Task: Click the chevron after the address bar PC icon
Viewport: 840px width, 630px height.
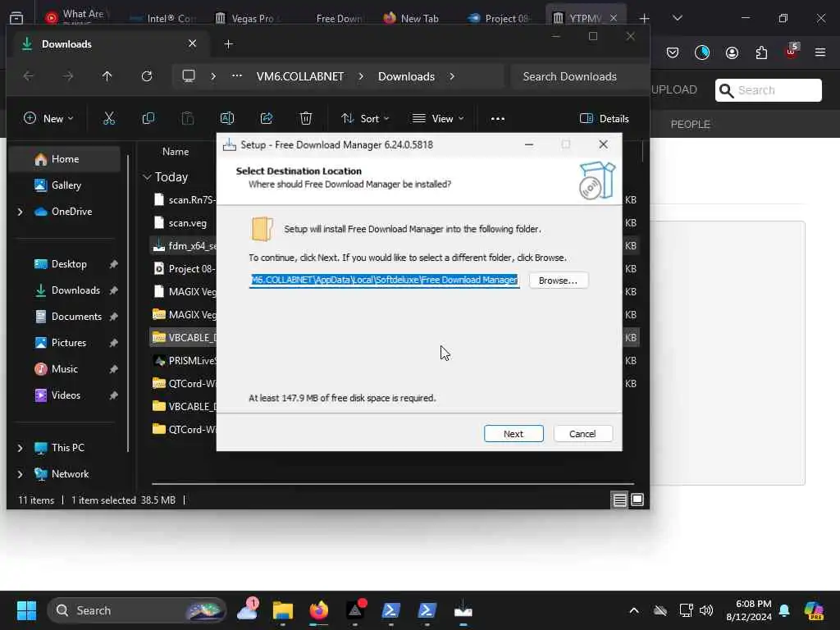Action: 213,76
